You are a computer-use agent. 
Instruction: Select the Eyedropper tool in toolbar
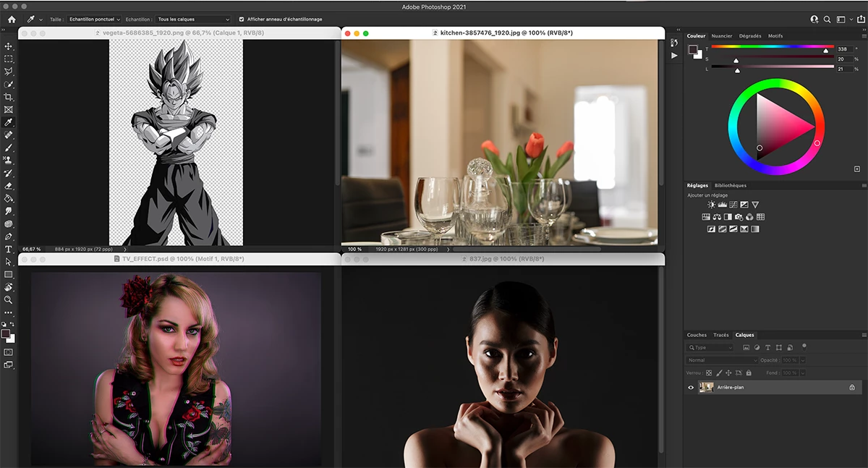click(x=9, y=122)
